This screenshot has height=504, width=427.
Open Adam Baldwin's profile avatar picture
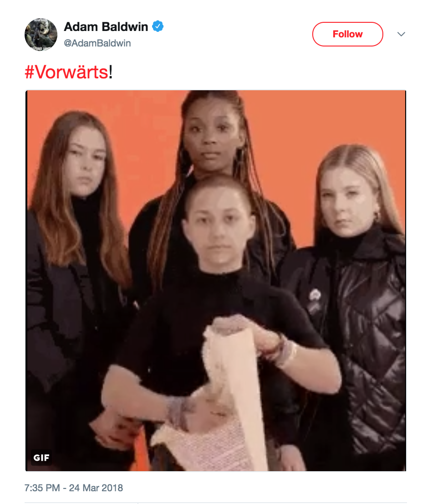coord(41,34)
